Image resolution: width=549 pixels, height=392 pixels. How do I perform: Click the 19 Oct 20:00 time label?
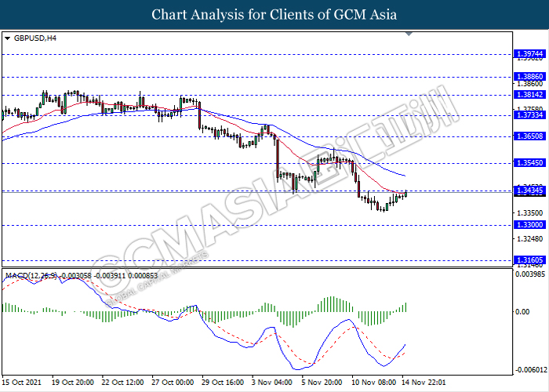pos(73,383)
